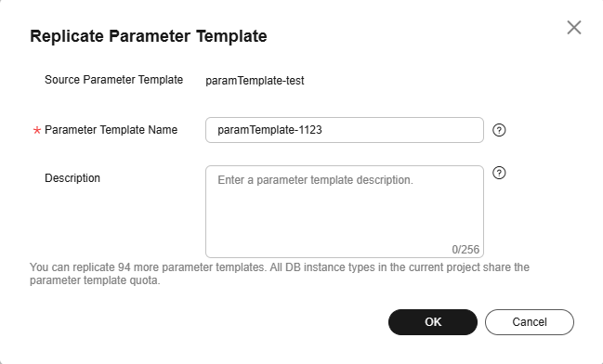Image resolution: width=603 pixels, height=364 pixels.
Task: Click the Source Parameter Template label
Action: tap(114, 80)
